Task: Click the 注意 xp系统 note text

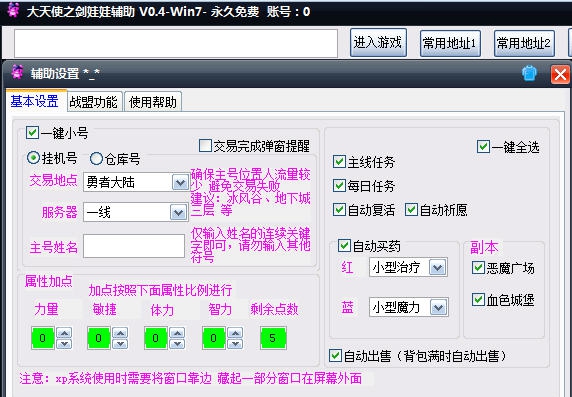Action: coord(190,378)
